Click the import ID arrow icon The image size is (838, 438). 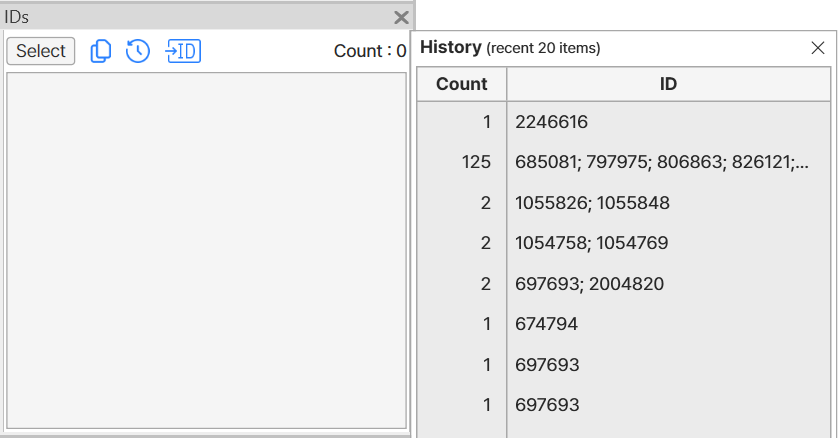click(183, 51)
